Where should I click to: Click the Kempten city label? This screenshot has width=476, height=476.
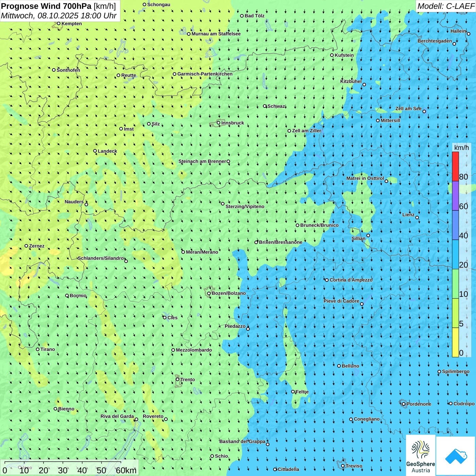(x=72, y=23)
